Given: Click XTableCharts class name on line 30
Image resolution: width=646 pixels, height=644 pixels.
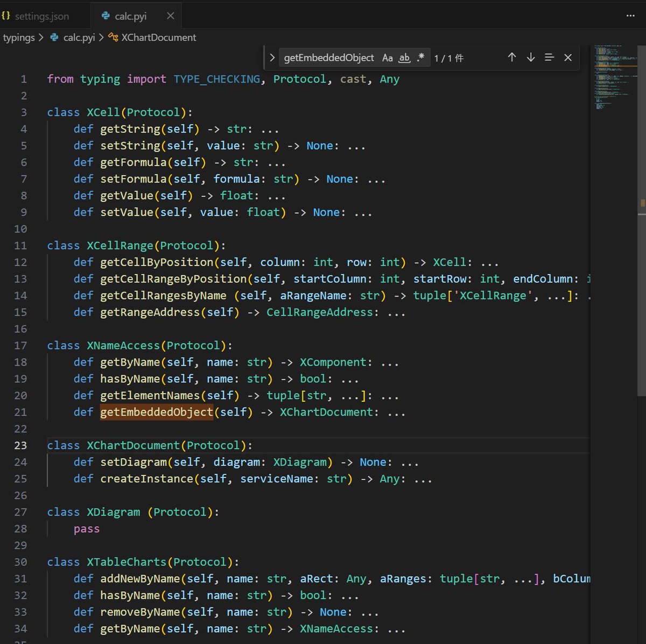Looking at the screenshot, I should pyautogui.click(x=127, y=562).
